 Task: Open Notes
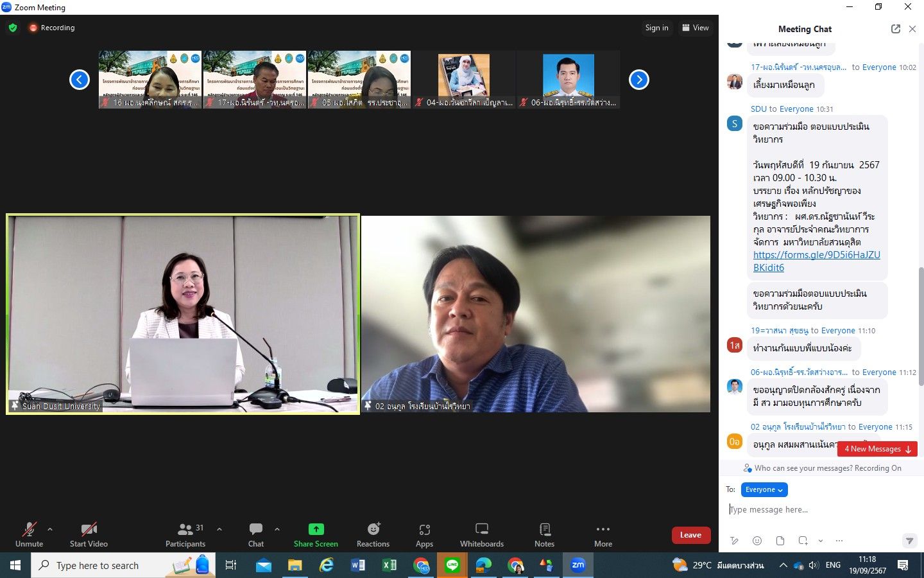point(545,534)
